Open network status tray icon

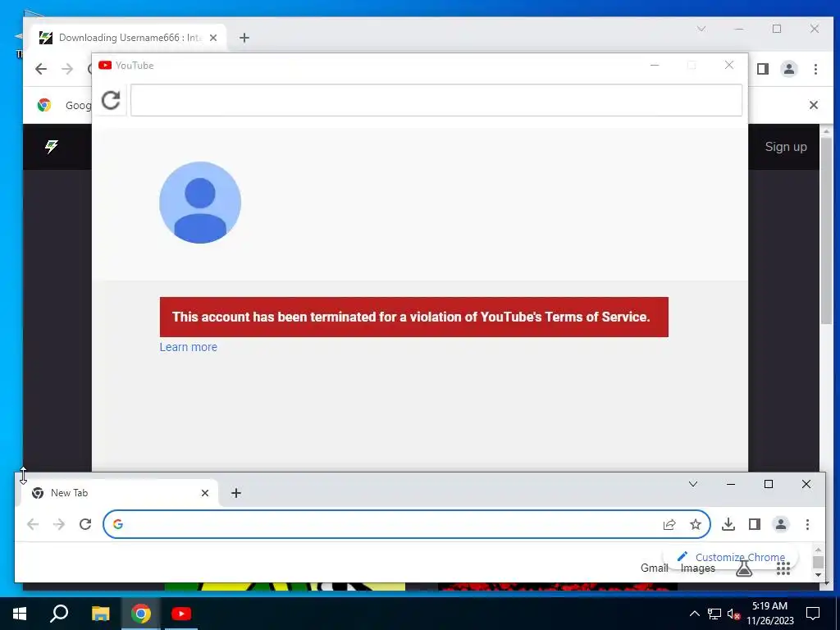(714, 614)
